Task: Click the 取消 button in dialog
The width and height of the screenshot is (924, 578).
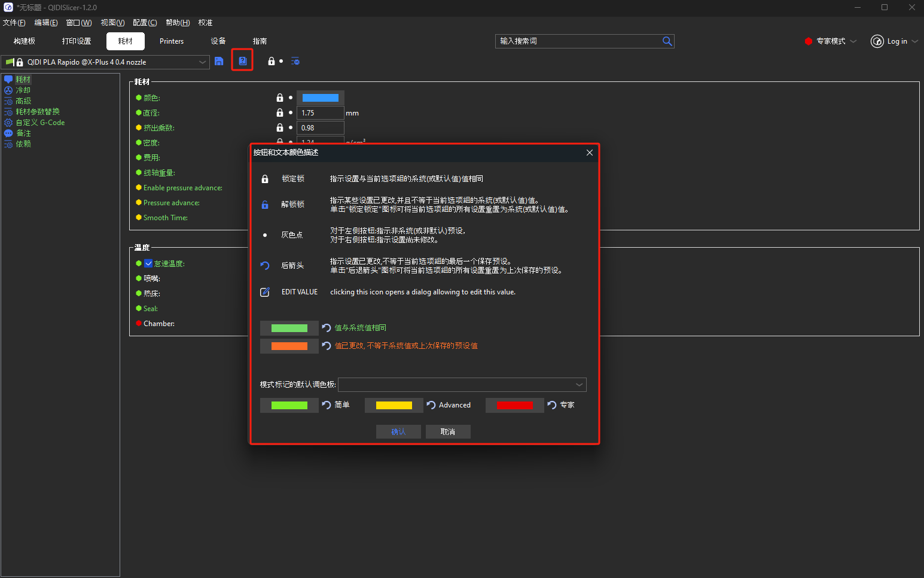Action: point(448,432)
